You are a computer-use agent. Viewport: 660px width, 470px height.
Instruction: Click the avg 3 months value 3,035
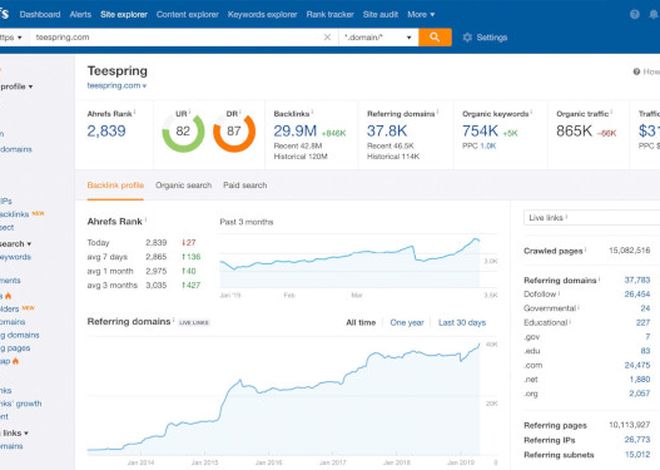[156, 285]
